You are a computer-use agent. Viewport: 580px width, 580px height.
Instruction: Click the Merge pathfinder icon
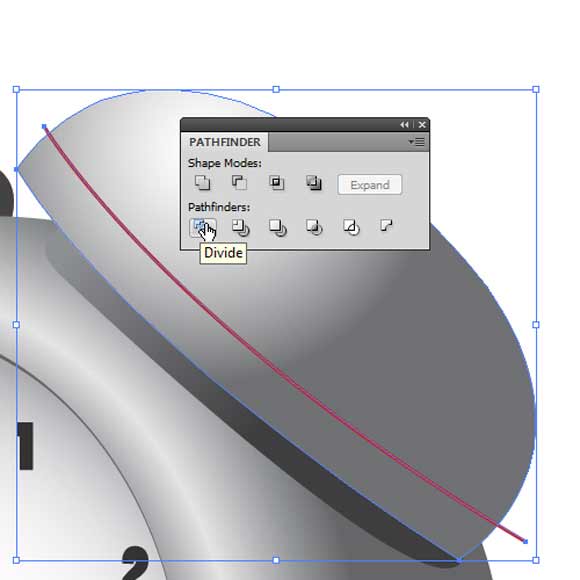pos(277,227)
